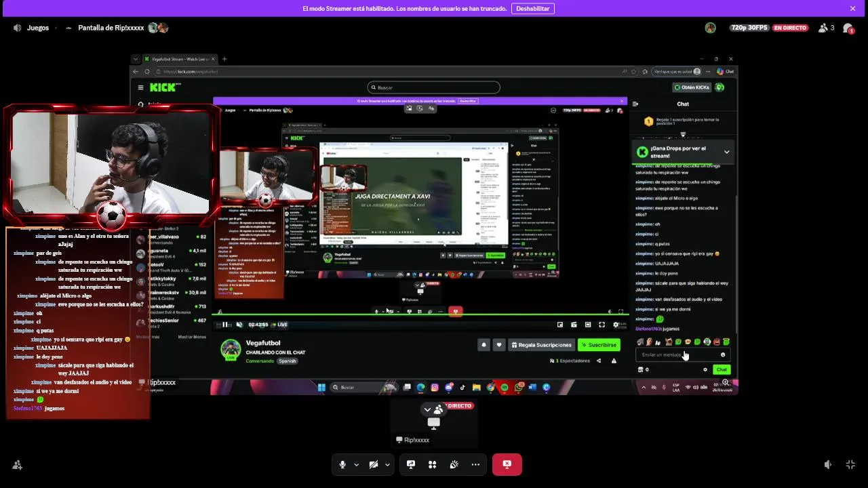Change 720p 30FPS stream quality badge
The image size is (868, 488).
tap(749, 28)
